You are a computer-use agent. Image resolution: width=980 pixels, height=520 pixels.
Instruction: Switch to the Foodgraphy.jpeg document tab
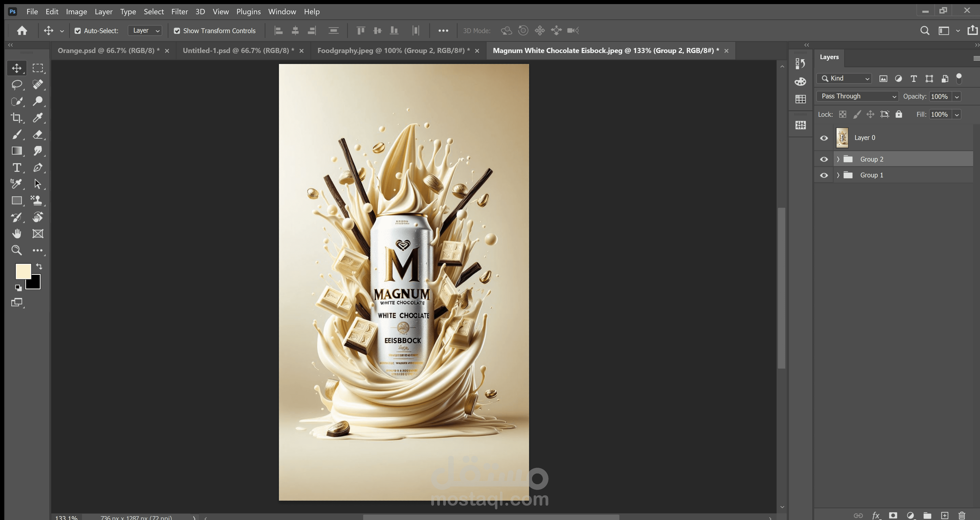click(x=393, y=50)
